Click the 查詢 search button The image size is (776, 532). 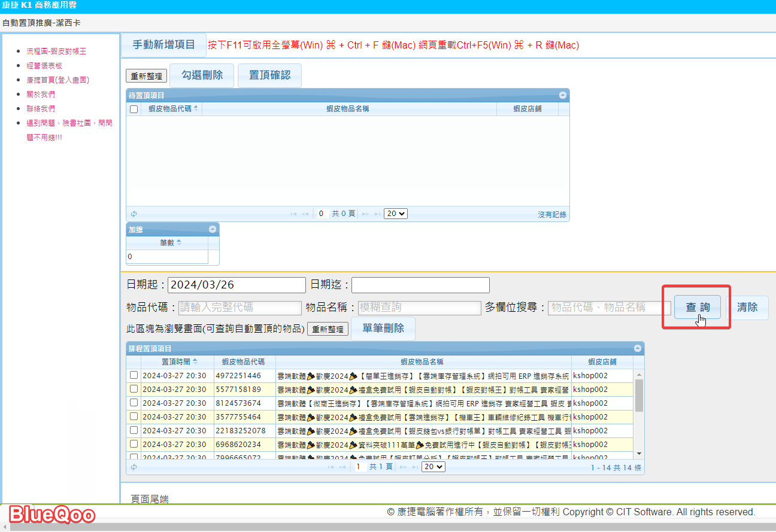click(697, 308)
